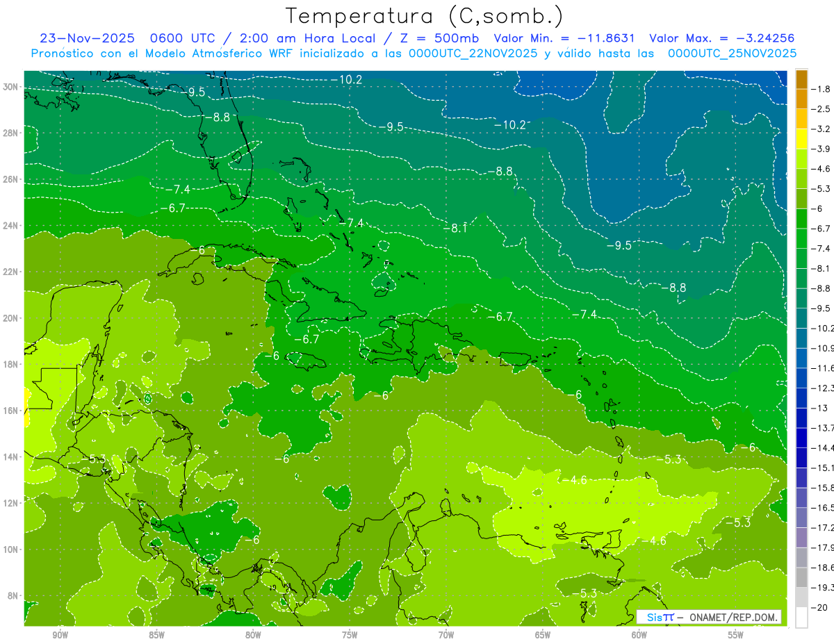Click the '16N' latitude axis label

click(x=11, y=411)
